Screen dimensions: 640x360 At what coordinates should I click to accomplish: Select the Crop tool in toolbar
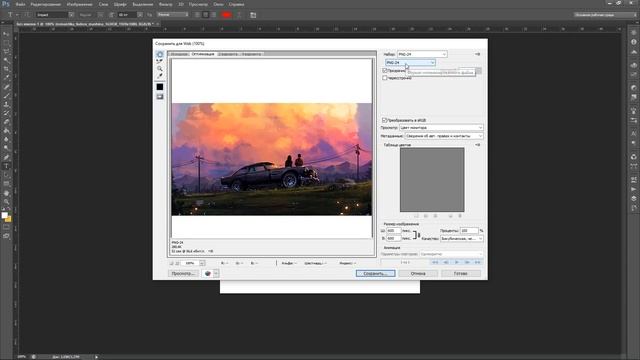(6, 69)
